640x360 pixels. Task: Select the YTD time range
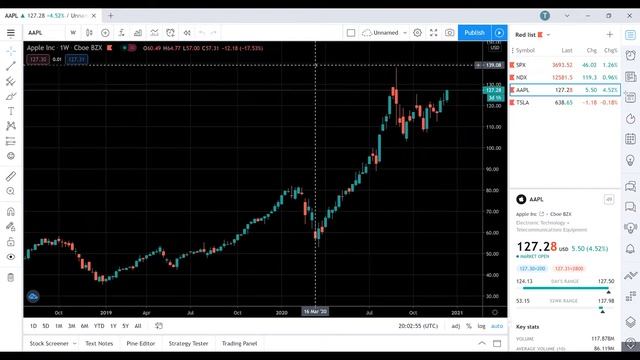(x=99, y=326)
